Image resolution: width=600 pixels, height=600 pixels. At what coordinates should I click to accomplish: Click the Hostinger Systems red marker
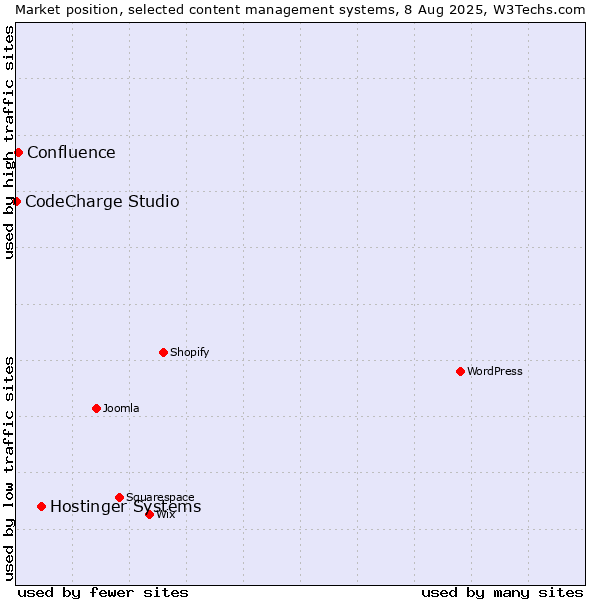(42, 507)
